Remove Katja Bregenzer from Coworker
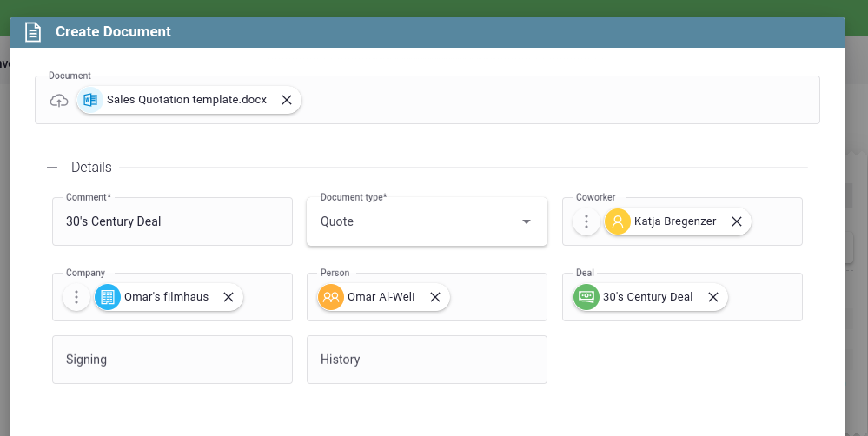Viewport: 868px width, 436px height. coord(737,221)
